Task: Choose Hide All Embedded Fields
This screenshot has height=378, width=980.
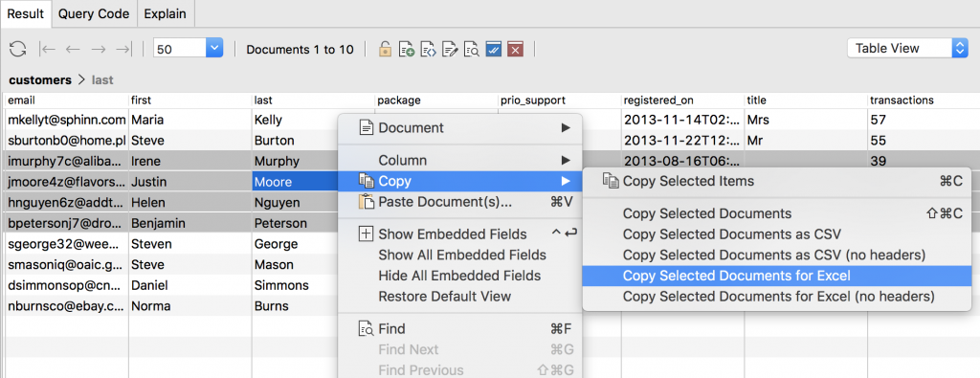Action: point(460,276)
